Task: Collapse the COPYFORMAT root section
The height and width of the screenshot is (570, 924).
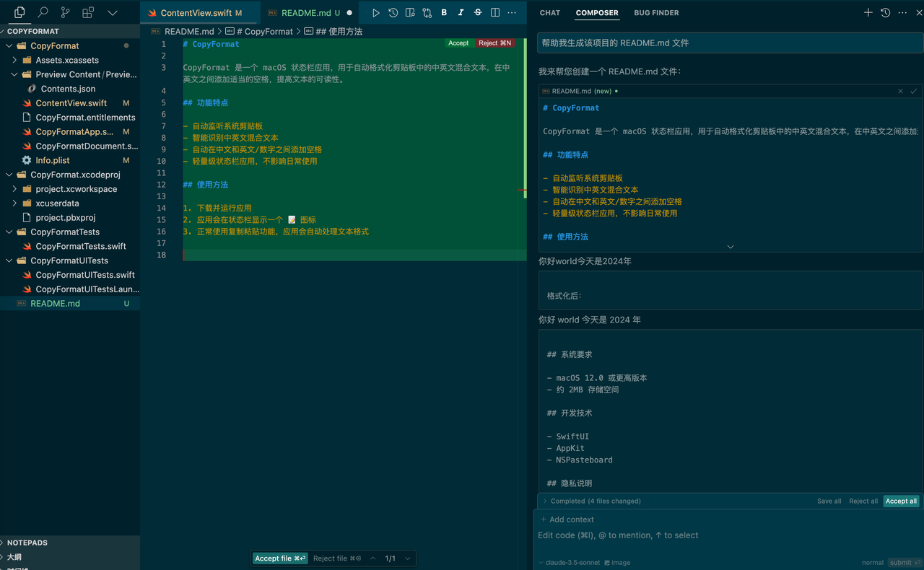Action: click(70, 31)
